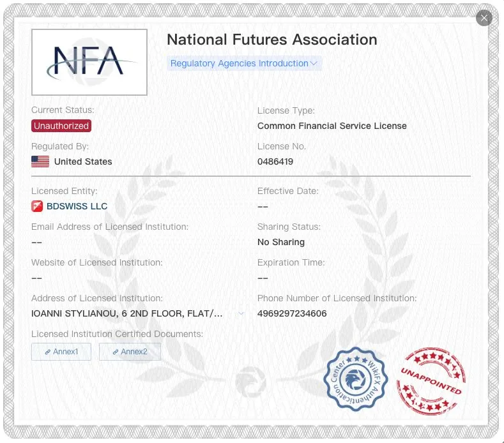Click the United States country name
Image resolution: width=504 pixels, height=443 pixels.
coord(83,161)
